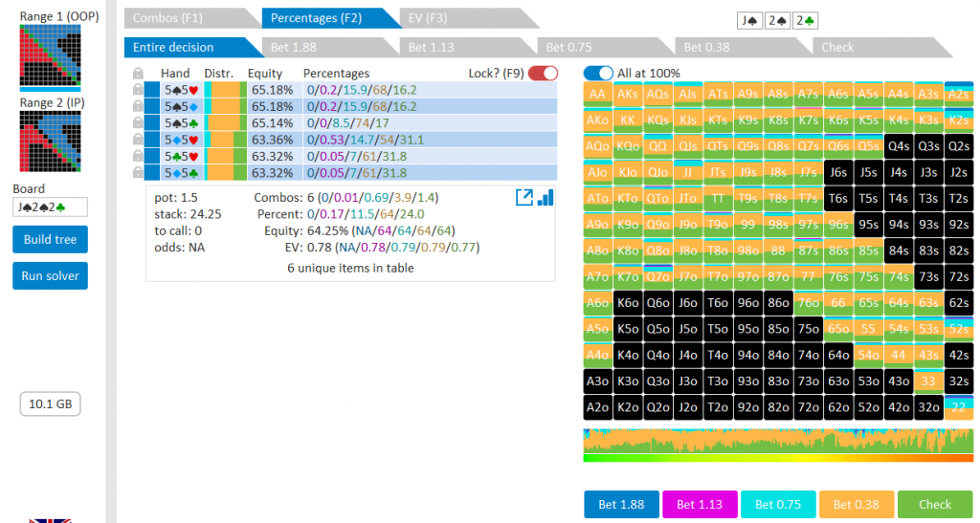Toggle the All at 100% switch
Viewport: 980px width, 523px height.
click(x=598, y=74)
